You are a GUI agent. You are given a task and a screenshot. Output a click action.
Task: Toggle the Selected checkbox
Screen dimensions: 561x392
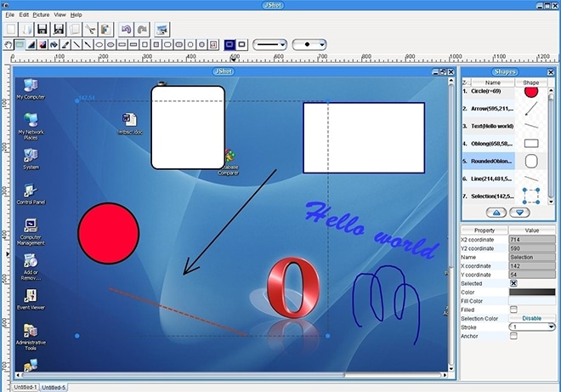tap(513, 282)
